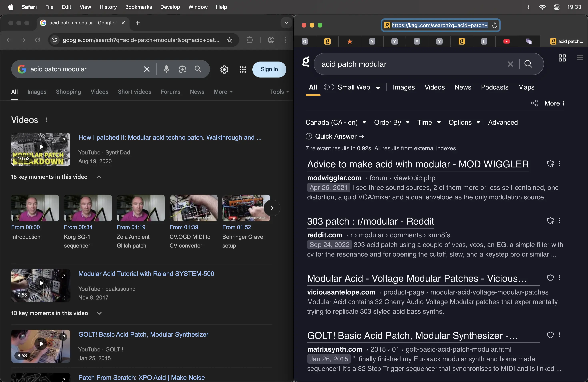Open the Safari Develop menu
Viewport: 588px width, 382px height.
[170, 7]
